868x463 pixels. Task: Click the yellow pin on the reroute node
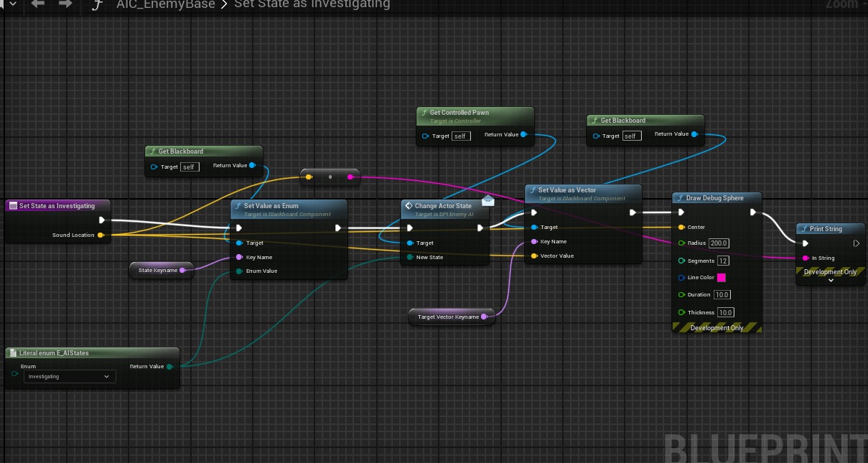tap(309, 177)
